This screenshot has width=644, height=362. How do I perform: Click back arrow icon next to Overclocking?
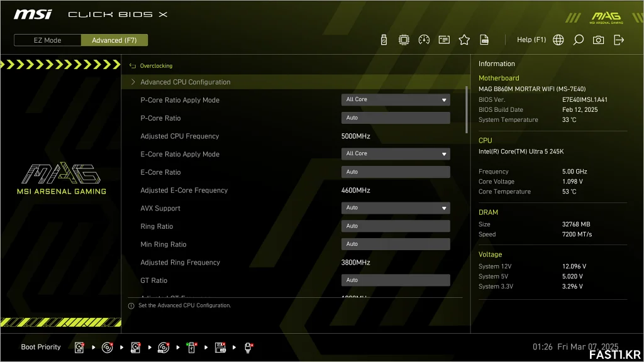[133, 65]
